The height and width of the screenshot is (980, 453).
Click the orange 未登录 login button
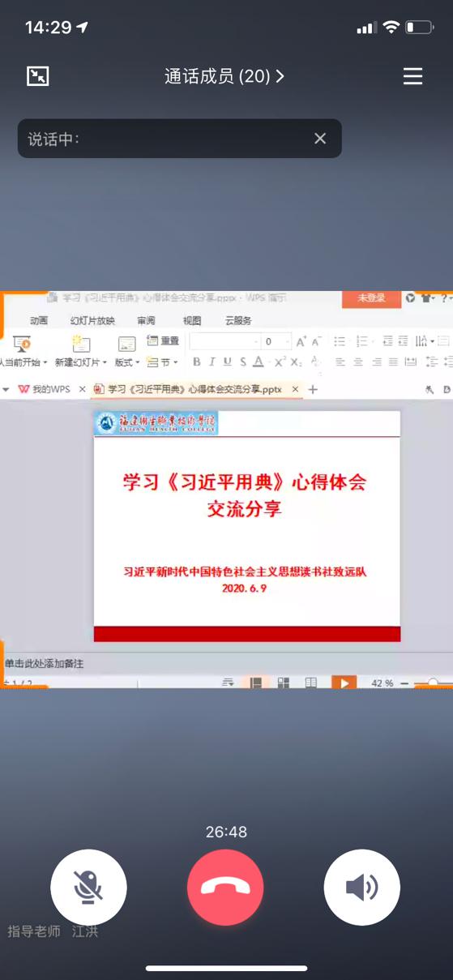click(371, 298)
